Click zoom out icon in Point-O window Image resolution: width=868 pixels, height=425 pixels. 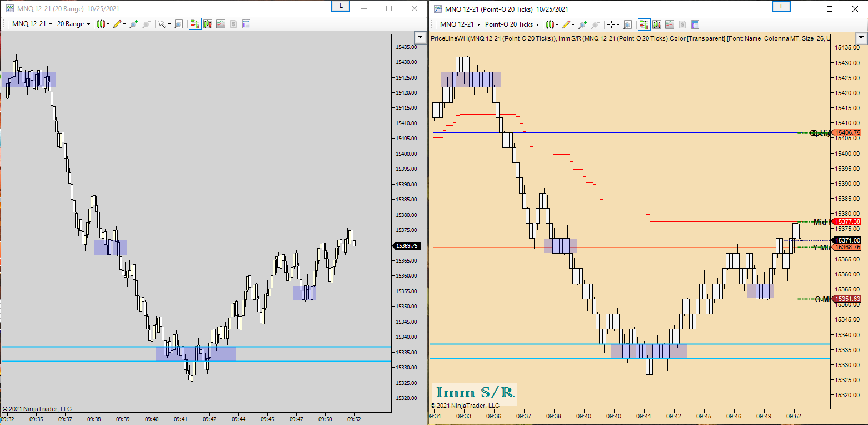tap(596, 24)
